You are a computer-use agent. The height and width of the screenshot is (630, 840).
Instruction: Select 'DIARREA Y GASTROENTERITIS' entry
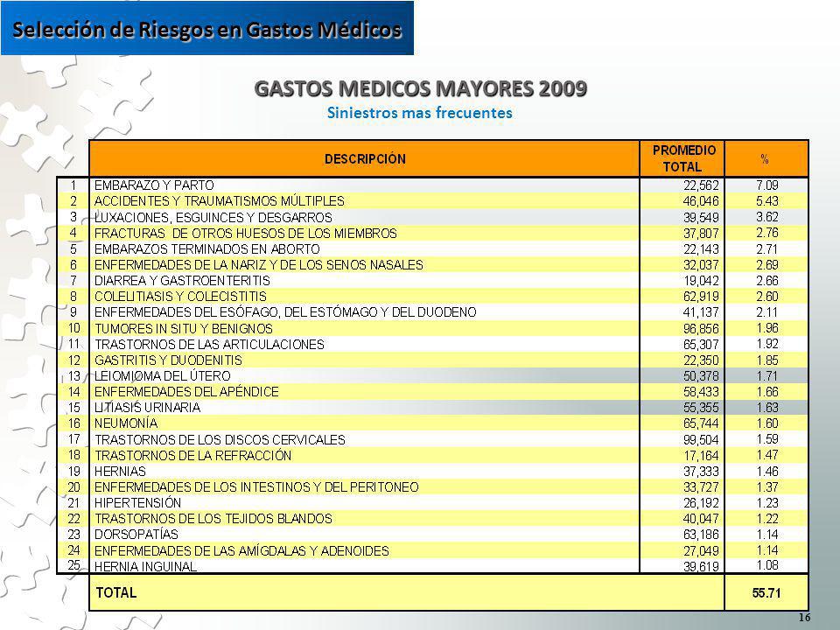(x=182, y=281)
